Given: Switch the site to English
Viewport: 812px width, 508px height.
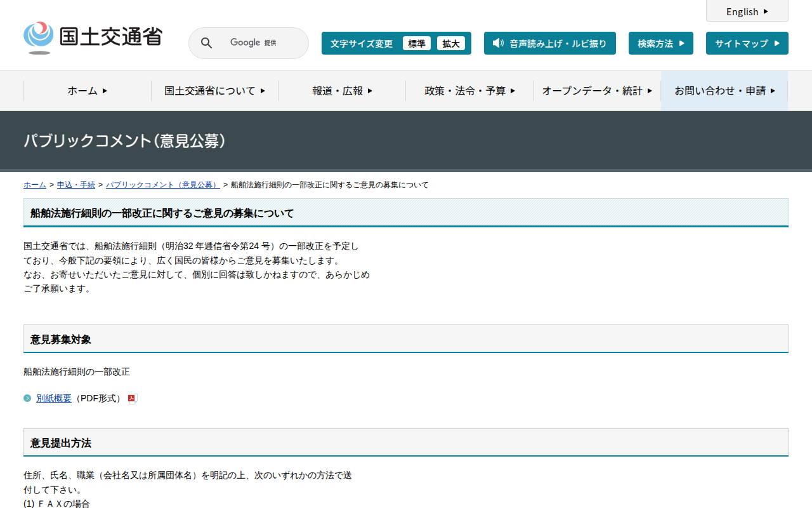Looking at the screenshot, I should click(x=747, y=11).
